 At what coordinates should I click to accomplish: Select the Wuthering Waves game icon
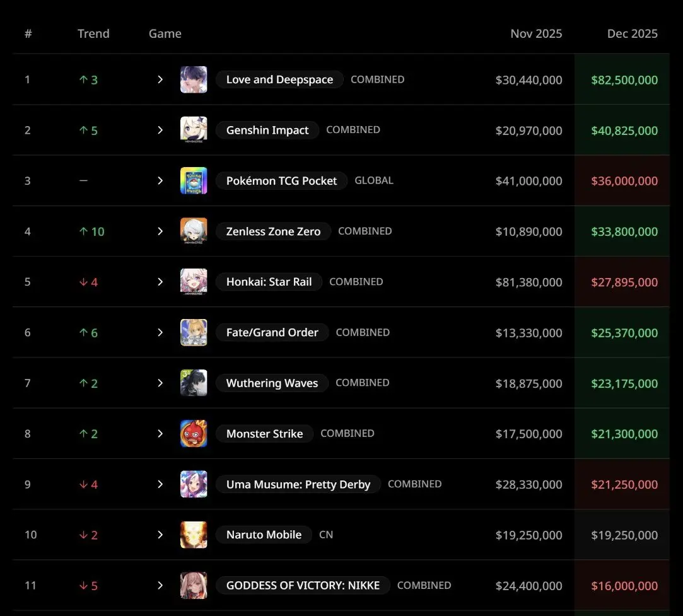tap(194, 383)
